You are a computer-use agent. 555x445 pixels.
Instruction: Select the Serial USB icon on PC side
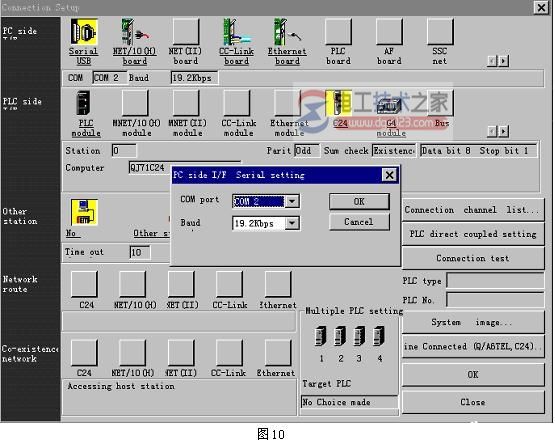tap(84, 32)
